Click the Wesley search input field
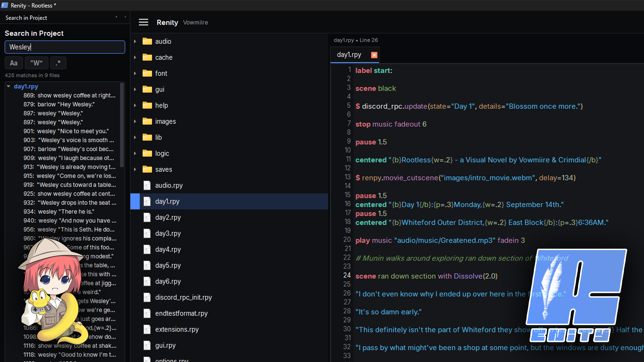 pos(65,47)
